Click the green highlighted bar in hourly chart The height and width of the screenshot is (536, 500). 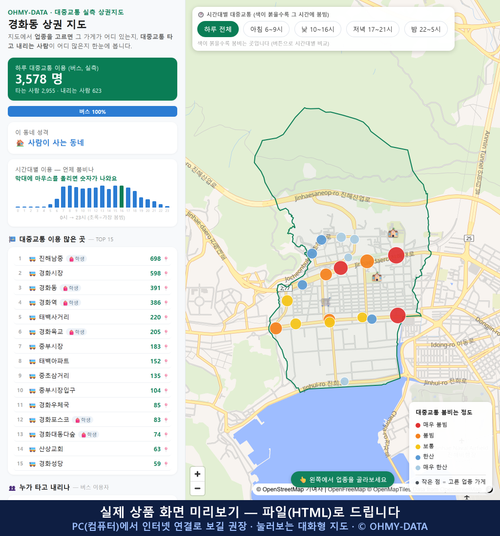click(x=122, y=197)
